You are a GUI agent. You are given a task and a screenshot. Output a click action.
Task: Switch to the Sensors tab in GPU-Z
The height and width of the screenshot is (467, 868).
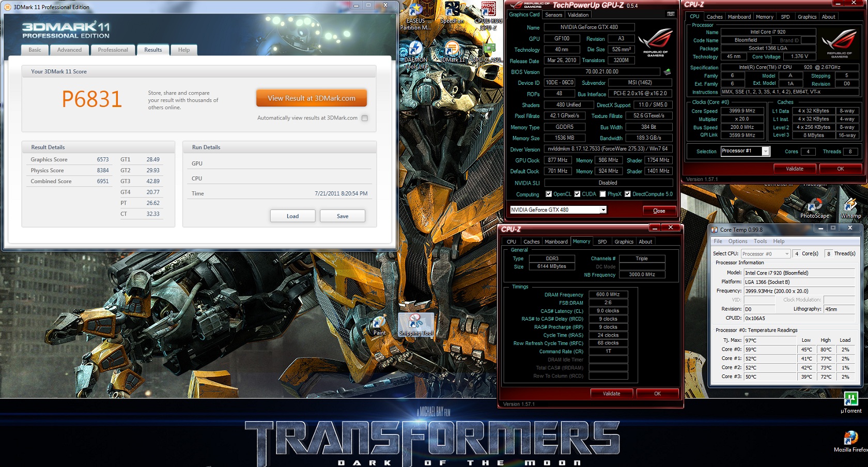[553, 15]
